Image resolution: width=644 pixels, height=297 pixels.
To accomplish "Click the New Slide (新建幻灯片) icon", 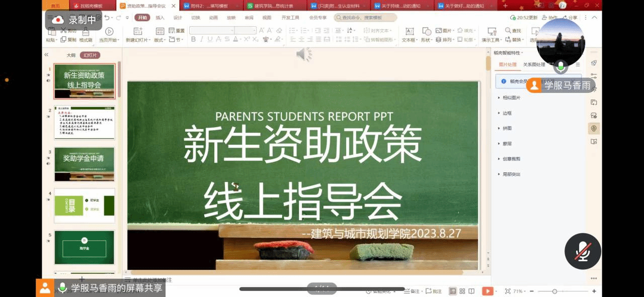I will point(138,31).
